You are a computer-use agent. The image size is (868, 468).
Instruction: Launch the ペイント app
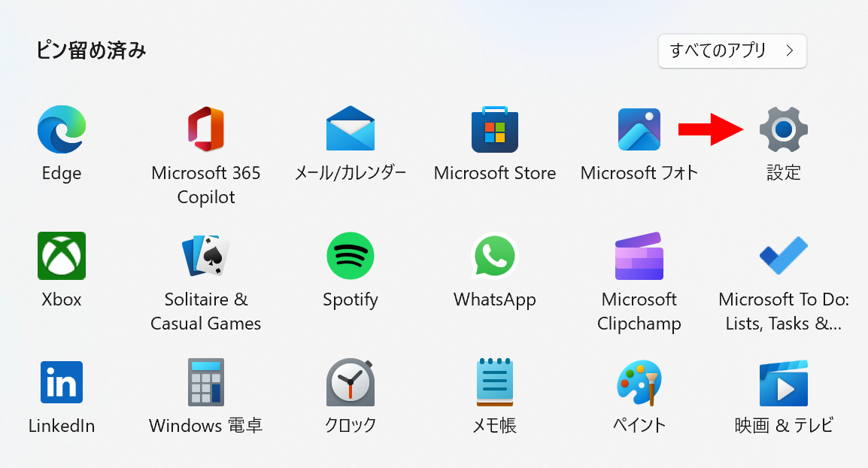(x=639, y=383)
